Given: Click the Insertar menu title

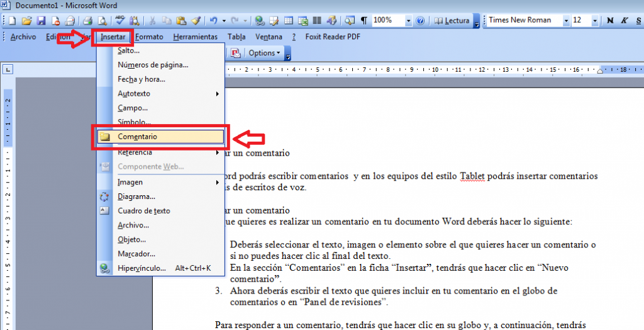Looking at the screenshot, I should [113, 37].
